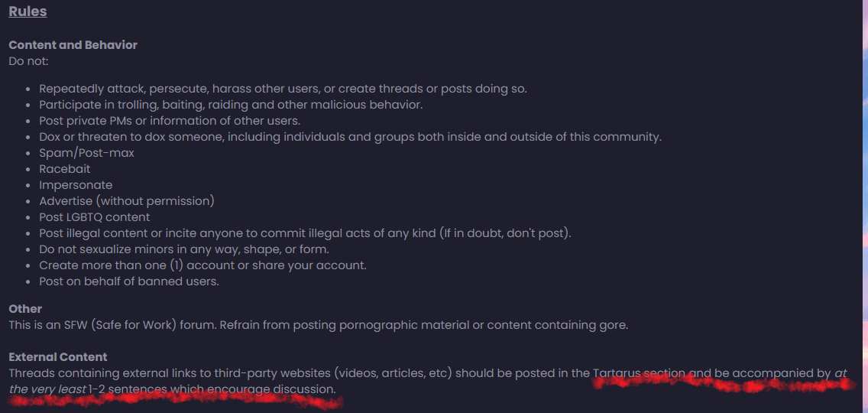Image resolution: width=868 pixels, height=413 pixels.
Task: Click the Post LGBTQ content rule
Action: pos(95,217)
